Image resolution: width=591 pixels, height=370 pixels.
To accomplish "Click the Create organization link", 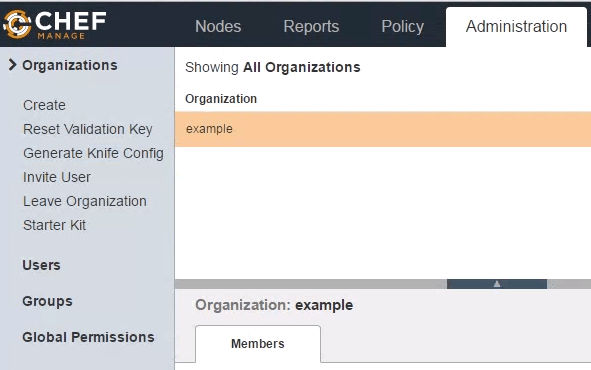I will tap(44, 105).
